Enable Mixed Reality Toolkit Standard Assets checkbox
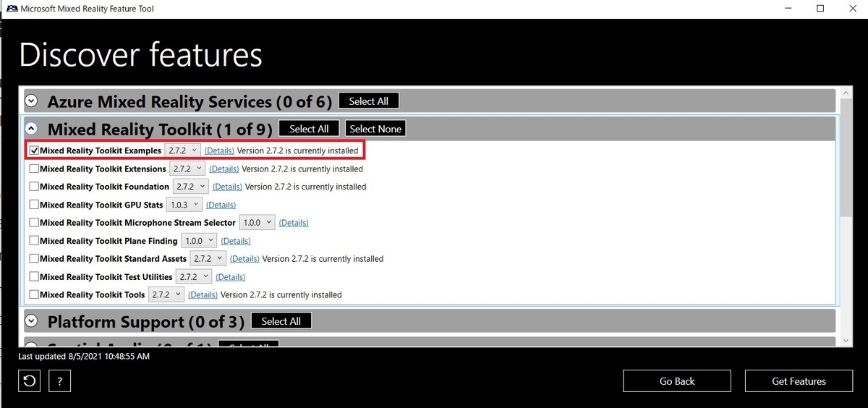This screenshot has height=408, width=868. click(x=34, y=258)
